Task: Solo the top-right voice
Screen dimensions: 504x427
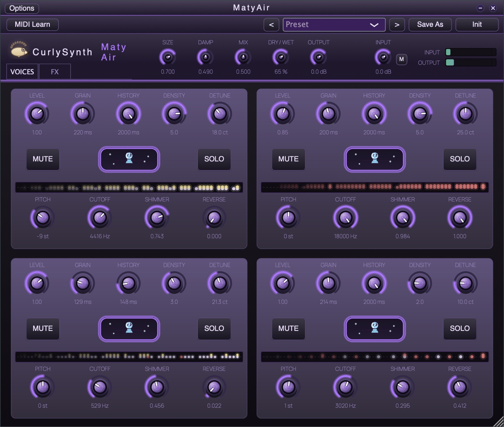Action: (x=460, y=159)
